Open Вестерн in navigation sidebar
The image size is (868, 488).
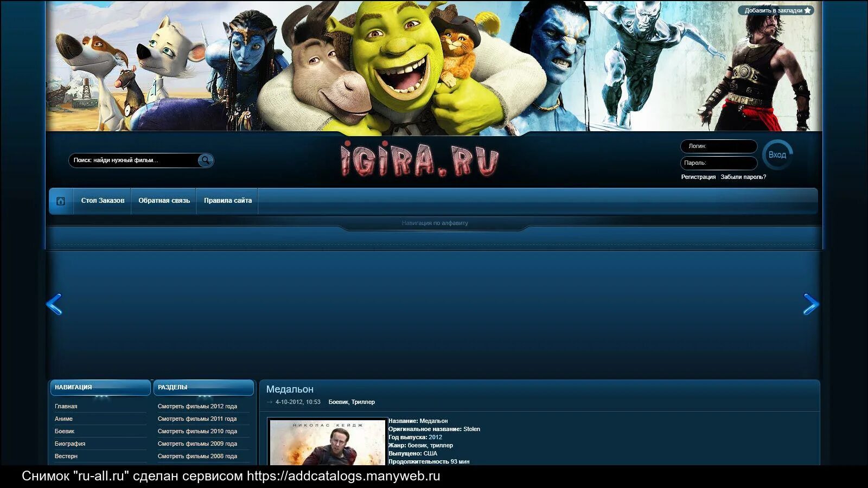66,456
